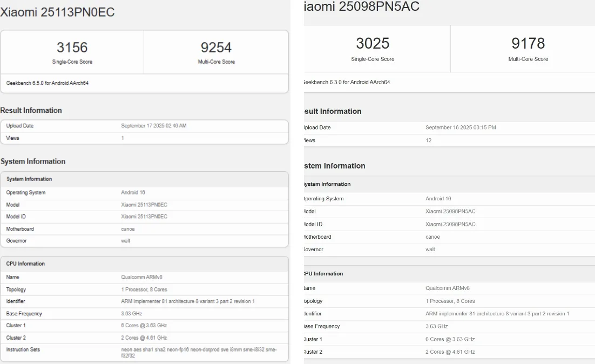
Task: Click 'CPU Information' header in 25113PN0EC result
Action: pyautogui.click(x=25, y=264)
